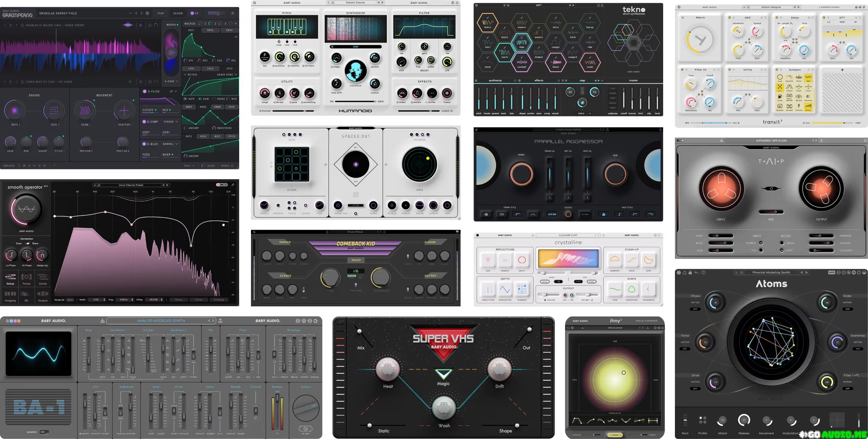
Task: Click the Speaker effect icon in Transit
Action: (x=780, y=106)
